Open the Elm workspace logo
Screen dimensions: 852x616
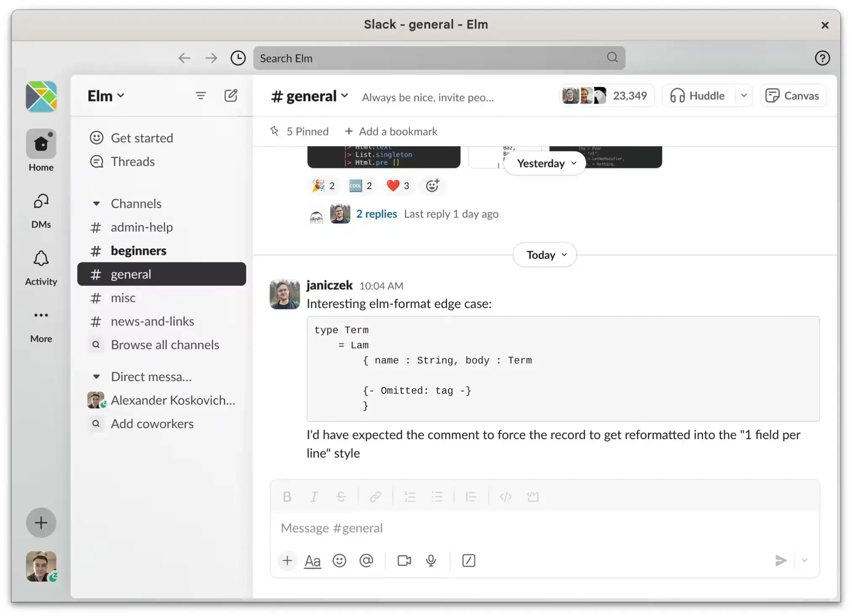click(41, 96)
